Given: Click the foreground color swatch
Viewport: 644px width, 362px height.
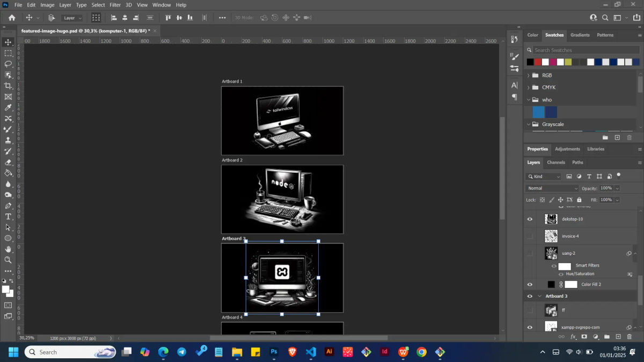Looking at the screenshot, I should point(6,290).
